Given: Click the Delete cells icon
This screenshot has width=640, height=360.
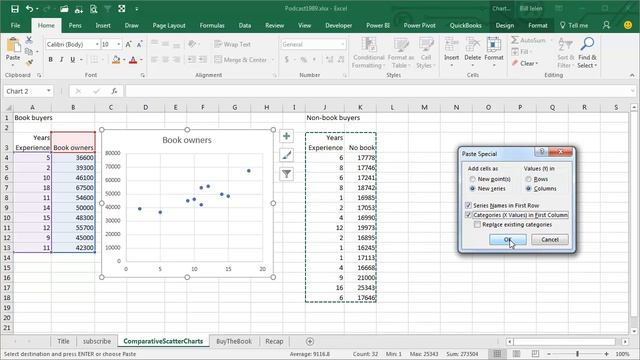Looking at the screenshot, I should tap(473, 44).
